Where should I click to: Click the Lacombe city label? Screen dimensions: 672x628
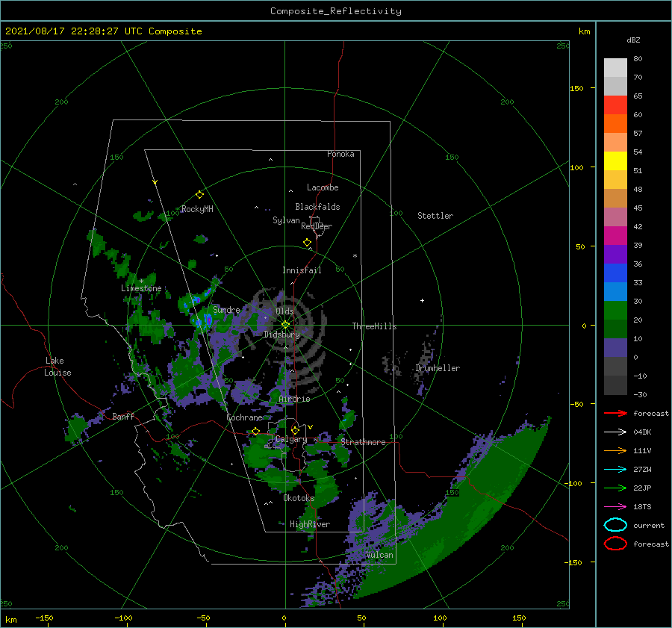(x=323, y=187)
